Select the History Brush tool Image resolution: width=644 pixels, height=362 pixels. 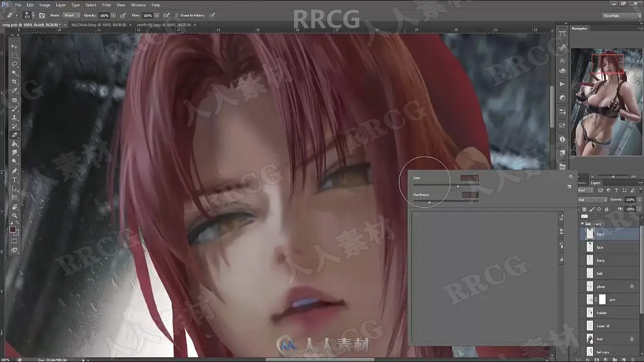tap(15, 126)
